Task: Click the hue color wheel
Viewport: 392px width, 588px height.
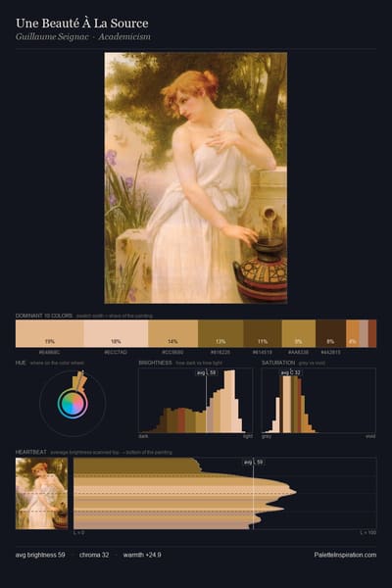Action: point(73,403)
